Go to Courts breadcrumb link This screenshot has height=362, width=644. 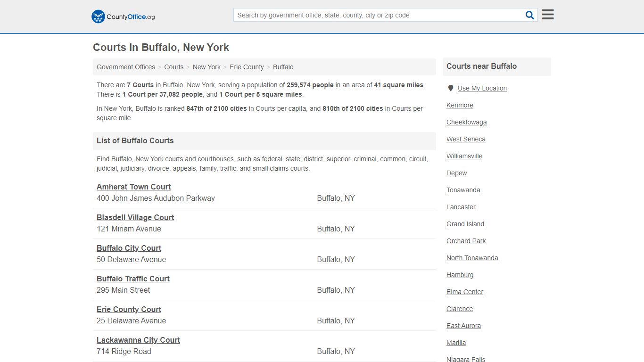[x=174, y=67]
